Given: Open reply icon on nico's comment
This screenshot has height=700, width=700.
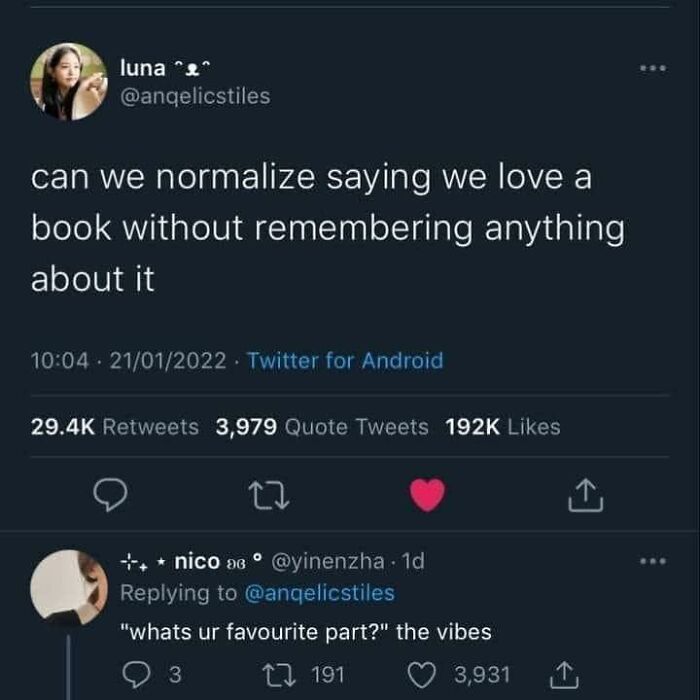Looking at the screenshot, I should tap(136, 675).
